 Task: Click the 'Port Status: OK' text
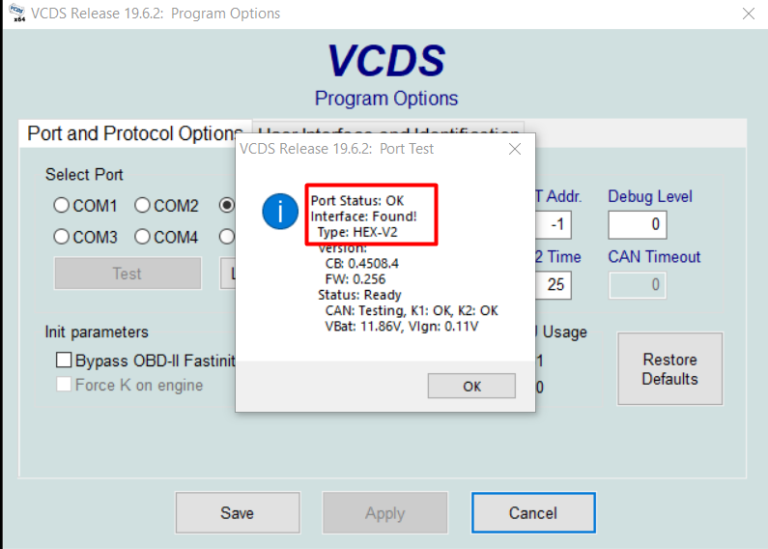[x=358, y=201]
